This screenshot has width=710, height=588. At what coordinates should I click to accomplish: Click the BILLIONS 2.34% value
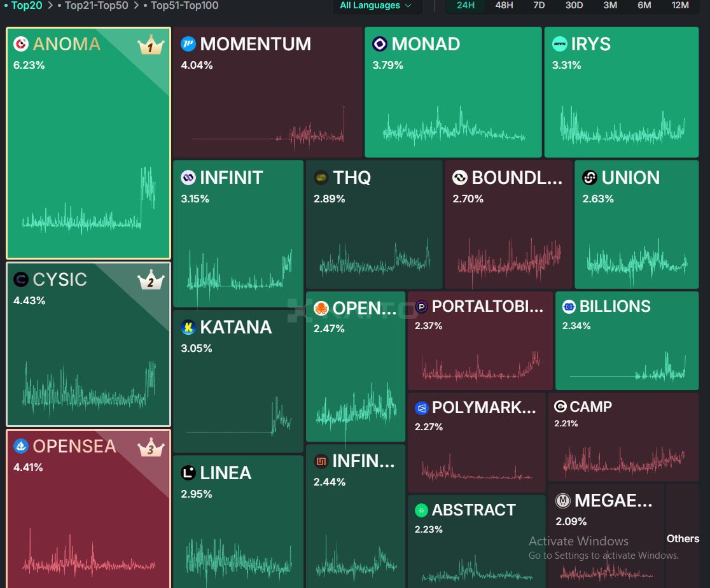pyautogui.click(x=576, y=326)
